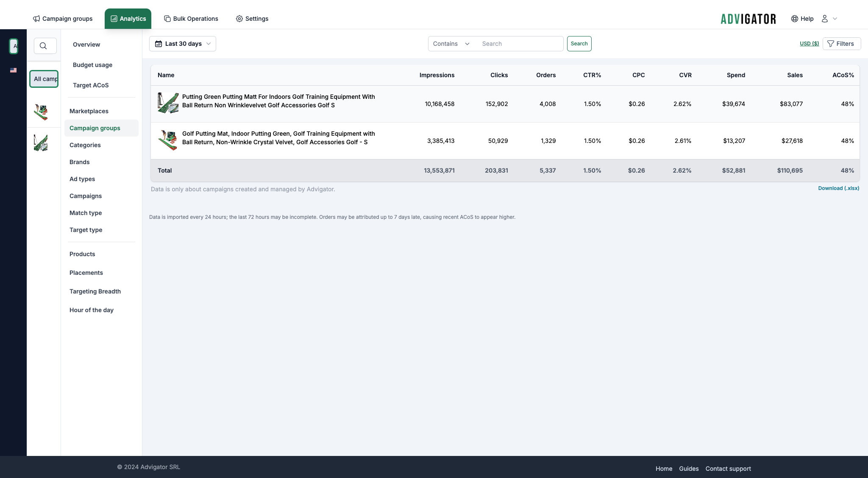868x478 pixels.
Task: Open the Contains filter-mode dropdown
Action: click(451, 44)
